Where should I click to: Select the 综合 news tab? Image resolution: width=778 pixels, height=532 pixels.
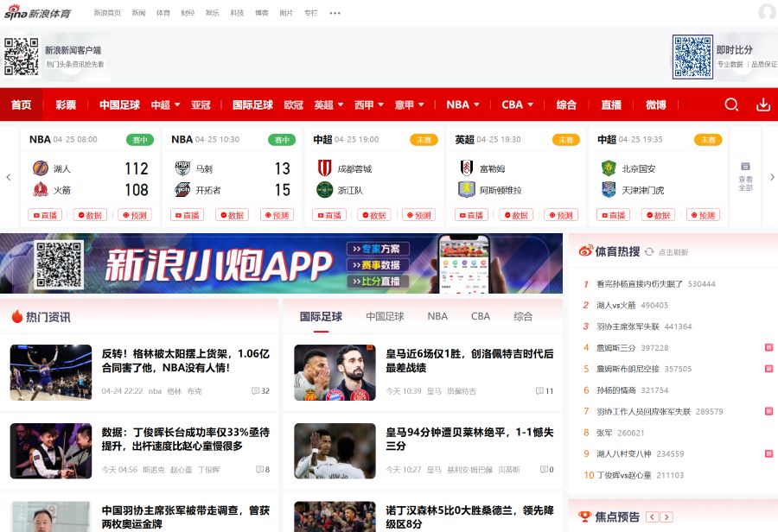point(523,316)
